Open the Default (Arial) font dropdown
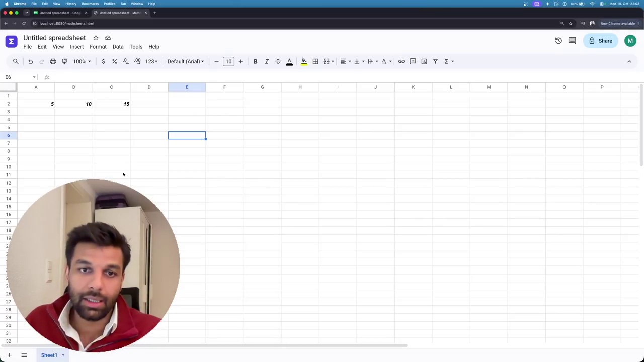The width and height of the screenshot is (644, 362). (186, 61)
